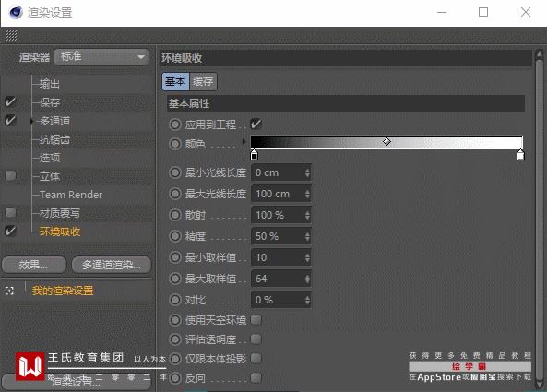Click the black-to-white 颜色 gradient bar

pos(386,142)
